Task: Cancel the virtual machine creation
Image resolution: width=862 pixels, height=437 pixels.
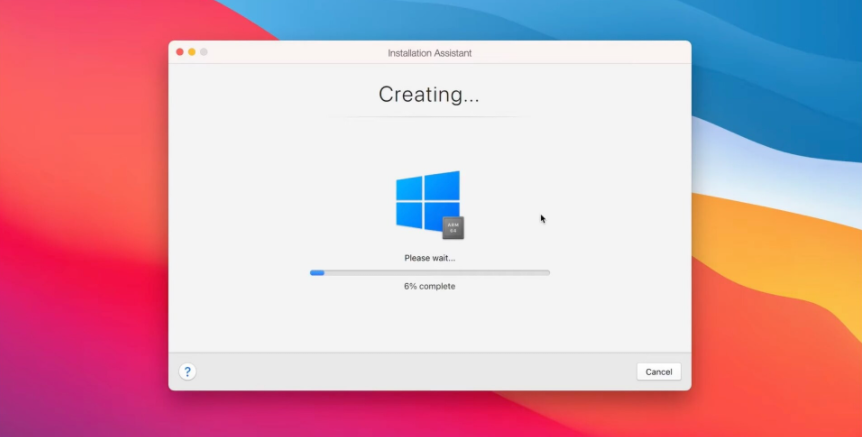Action: click(658, 371)
